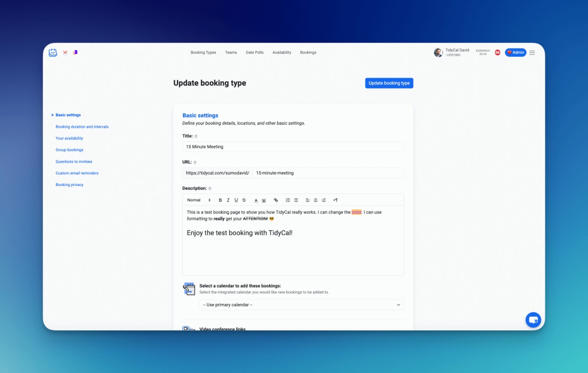Expand the 'Use primary calendar' dropdown
This screenshot has height=373, width=588.
(301, 305)
